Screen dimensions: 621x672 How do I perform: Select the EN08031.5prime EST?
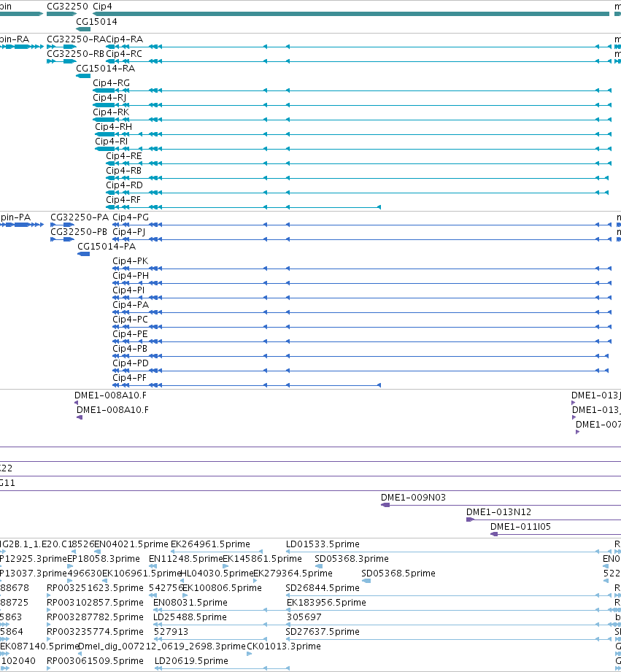point(190,603)
